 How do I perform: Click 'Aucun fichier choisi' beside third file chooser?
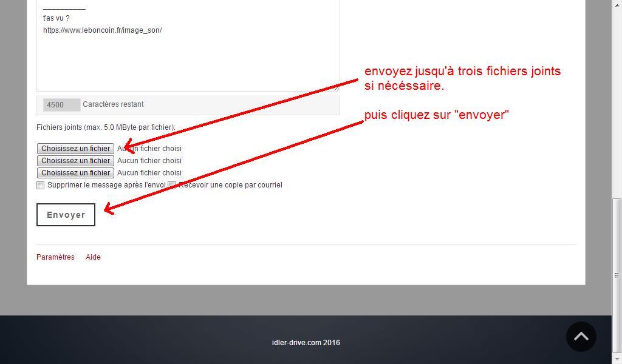pos(149,173)
